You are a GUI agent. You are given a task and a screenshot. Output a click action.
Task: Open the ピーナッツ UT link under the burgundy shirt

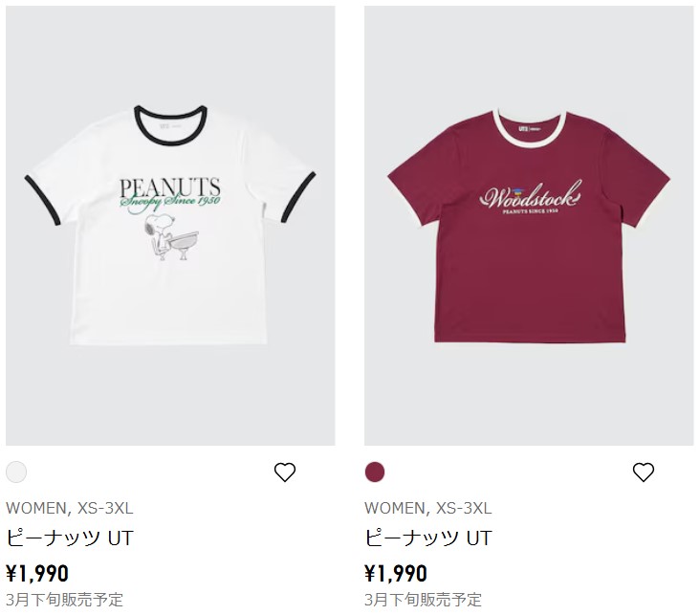pos(428,538)
